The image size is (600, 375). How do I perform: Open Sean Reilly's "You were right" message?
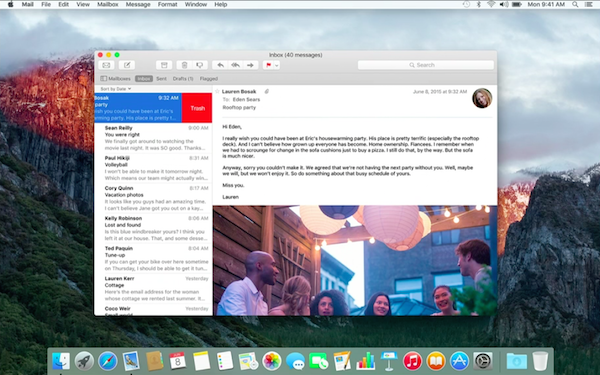pos(153,138)
